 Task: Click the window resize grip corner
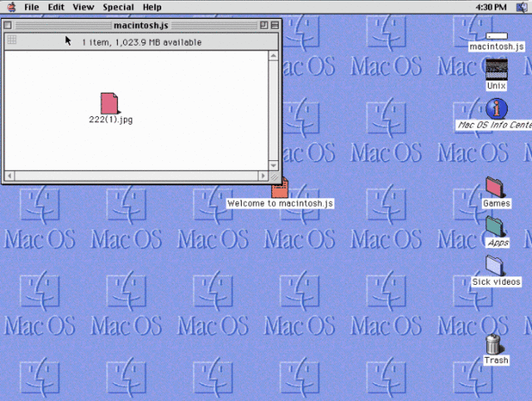[x=273, y=176]
